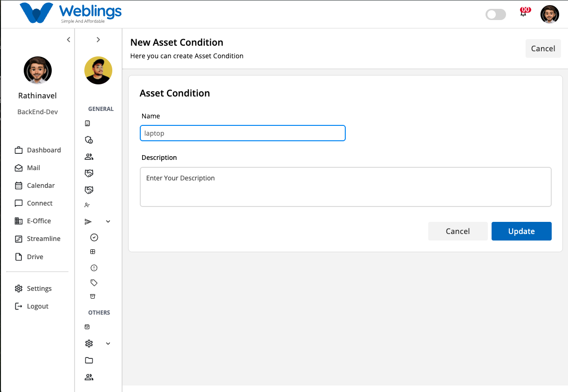
Task: Expand the secondary sidebar with the right chevron
Action: (98, 40)
